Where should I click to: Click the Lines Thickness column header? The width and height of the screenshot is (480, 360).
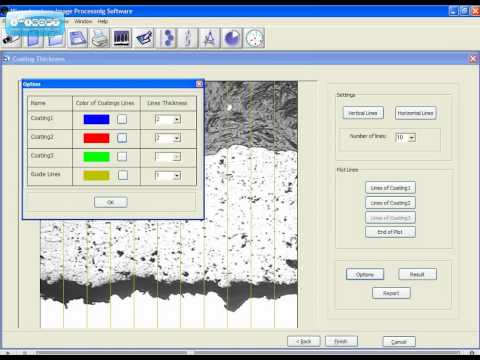[x=168, y=103]
